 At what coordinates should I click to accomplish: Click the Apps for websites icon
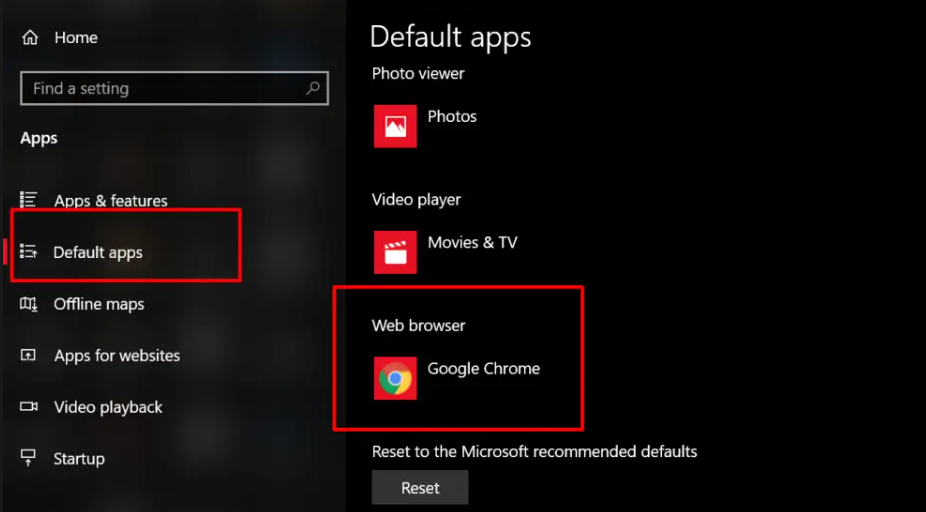click(x=28, y=355)
